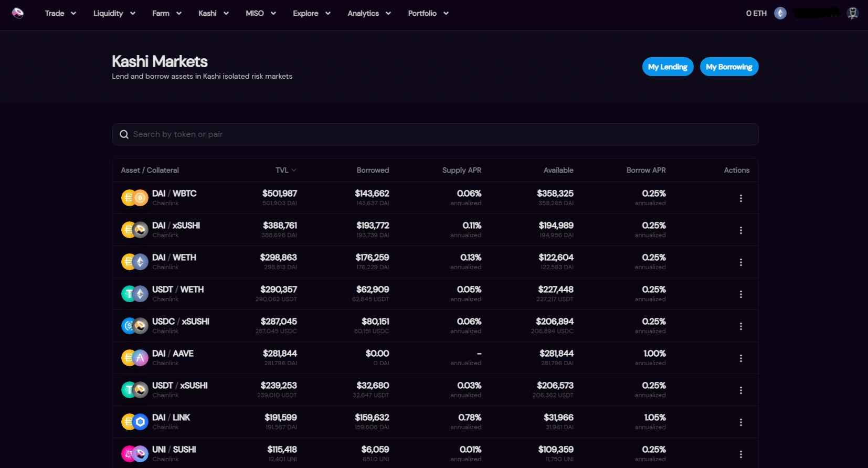Expand the Liquidity menu
The image size is (868, 468).
click(x=114, y=13)
